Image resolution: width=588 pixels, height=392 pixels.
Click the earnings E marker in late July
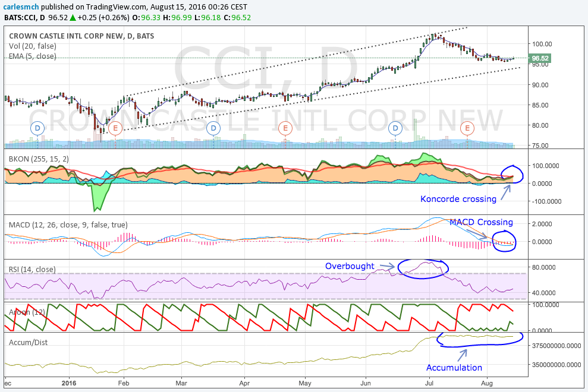tap(467, 128)
